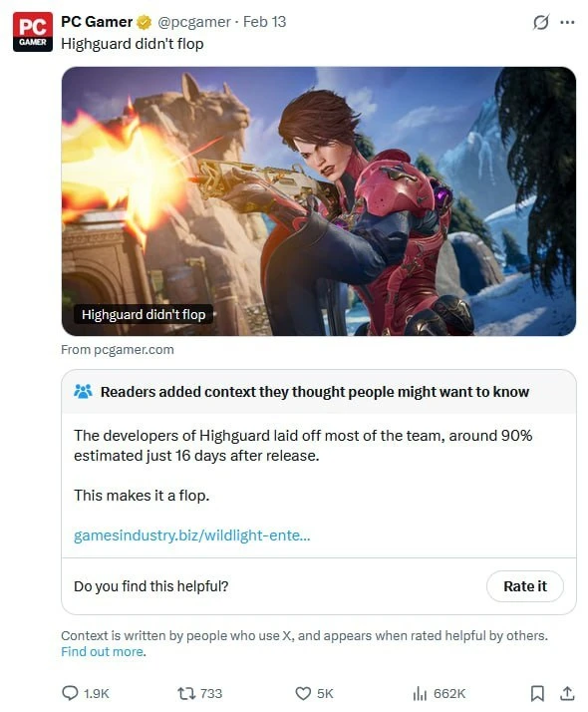Open the gamesindustry.biz wildlight link
The width and height of the screenshot is (588, 712).
click(x=192, y=535)
